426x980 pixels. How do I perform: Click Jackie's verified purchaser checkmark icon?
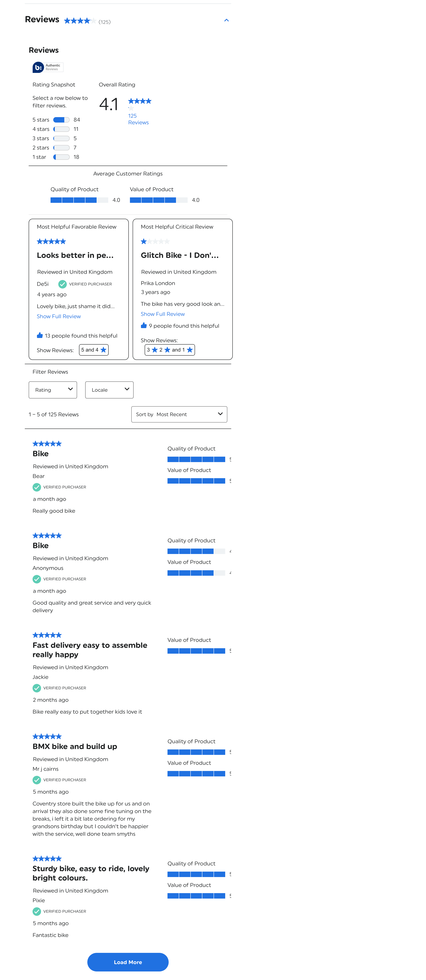[x=37, y=688]
